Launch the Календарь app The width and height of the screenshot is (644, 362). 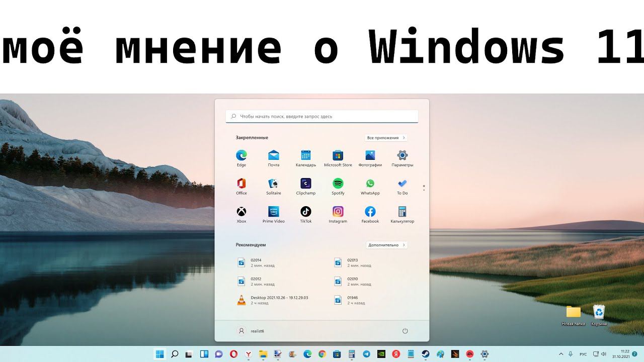(x=306, y=158)
